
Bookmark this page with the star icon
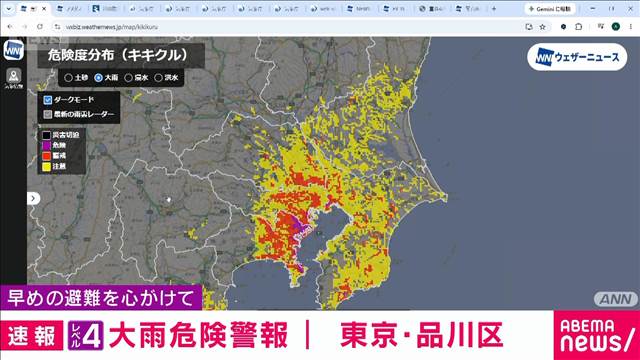click(x=542, y=27)
